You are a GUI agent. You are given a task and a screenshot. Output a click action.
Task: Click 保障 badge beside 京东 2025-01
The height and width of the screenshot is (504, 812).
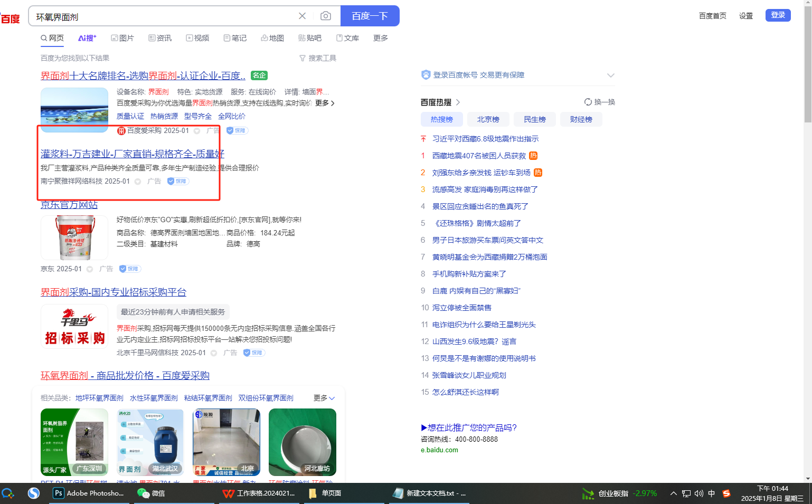[130, 269]
